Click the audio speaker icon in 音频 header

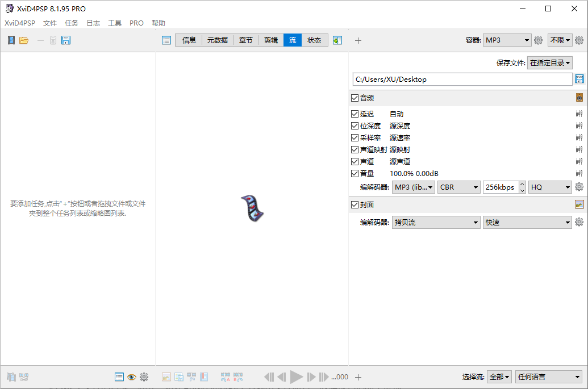[579, 98]
